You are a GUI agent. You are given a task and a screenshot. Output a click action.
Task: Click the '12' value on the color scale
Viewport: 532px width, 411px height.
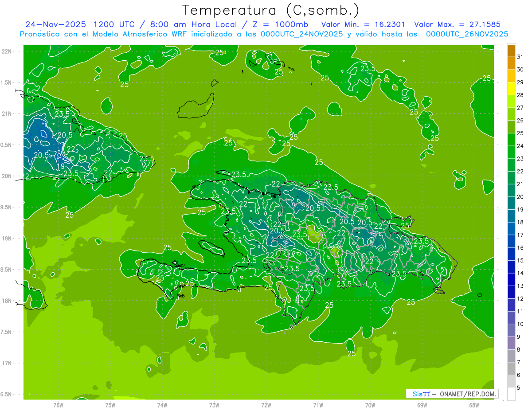[520, 299]
